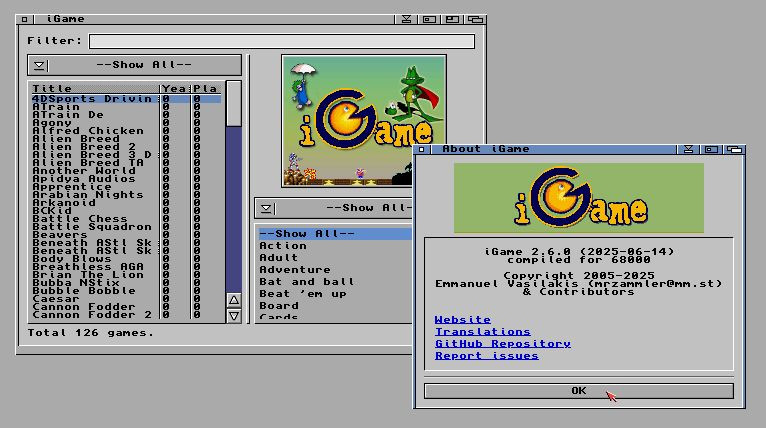The width and height of the screenshot is (766, 428).
Task: Choose --Show All-- in genre list
Action: coord(335,234)
